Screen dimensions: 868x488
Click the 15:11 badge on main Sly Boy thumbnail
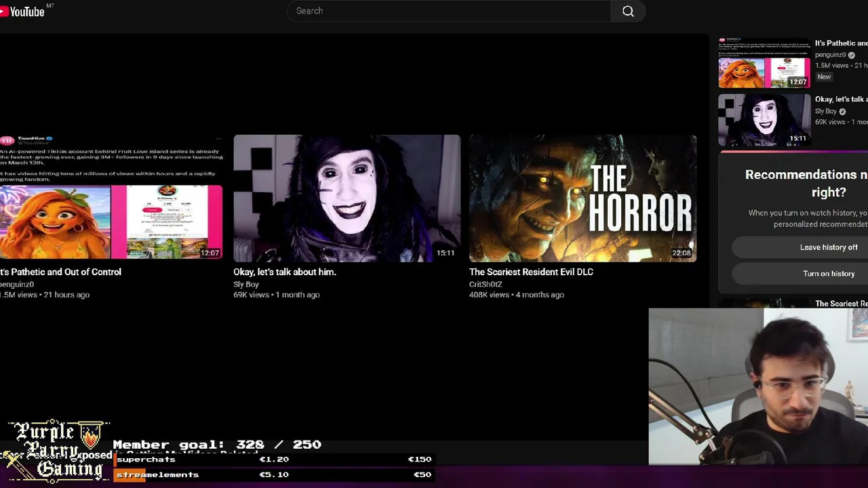[x=446, y=253]
